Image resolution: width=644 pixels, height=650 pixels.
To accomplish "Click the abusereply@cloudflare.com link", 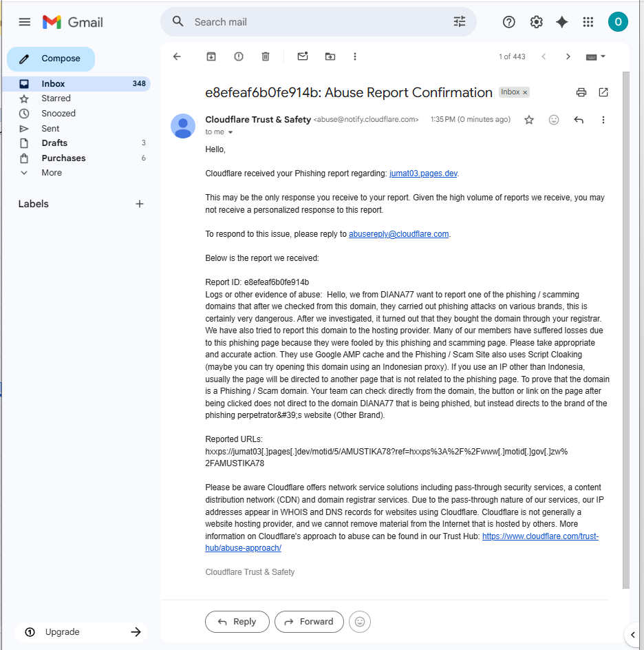I will tap(398, 234).
